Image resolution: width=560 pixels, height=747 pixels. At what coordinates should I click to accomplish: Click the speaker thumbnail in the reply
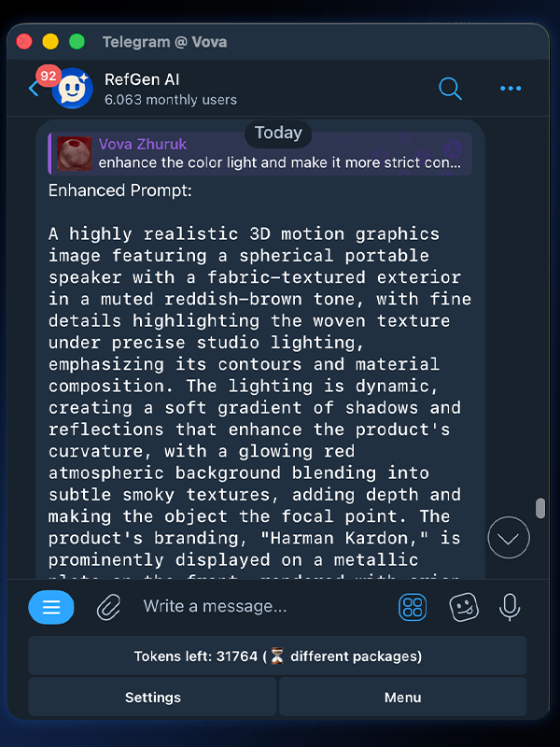pyautogui.click(x=75, y=154)
